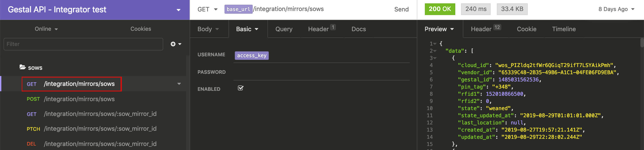Viewport: 644px width, 150px height.
Task: Click the plus icon to create request
Action: (173, 44)
